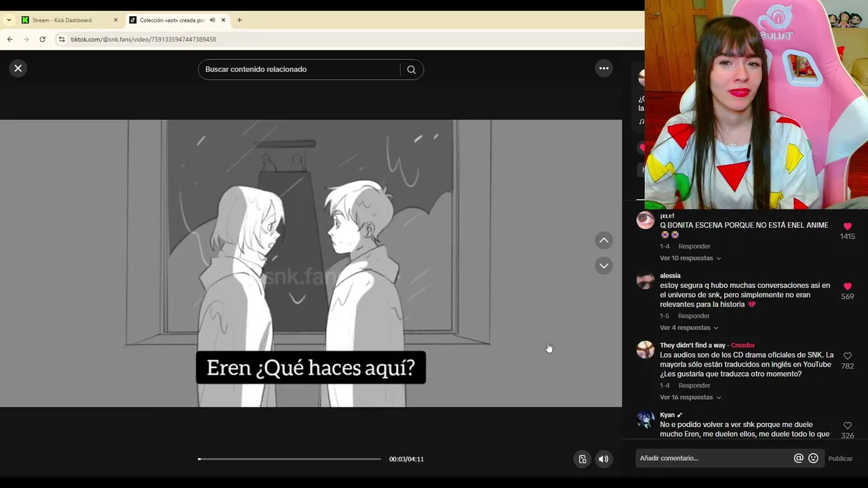Open Kyan's avatar picture

point(646,419)
